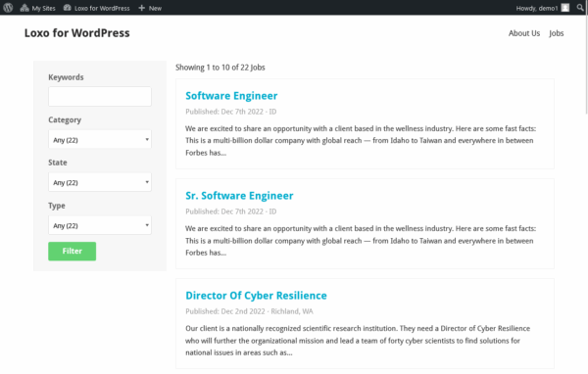588x374 pixels.
Task: Click 'Published: Dec 2nd 2022 · Richland, WA' text
Action: pyautogui.click(x=249, y=311)
